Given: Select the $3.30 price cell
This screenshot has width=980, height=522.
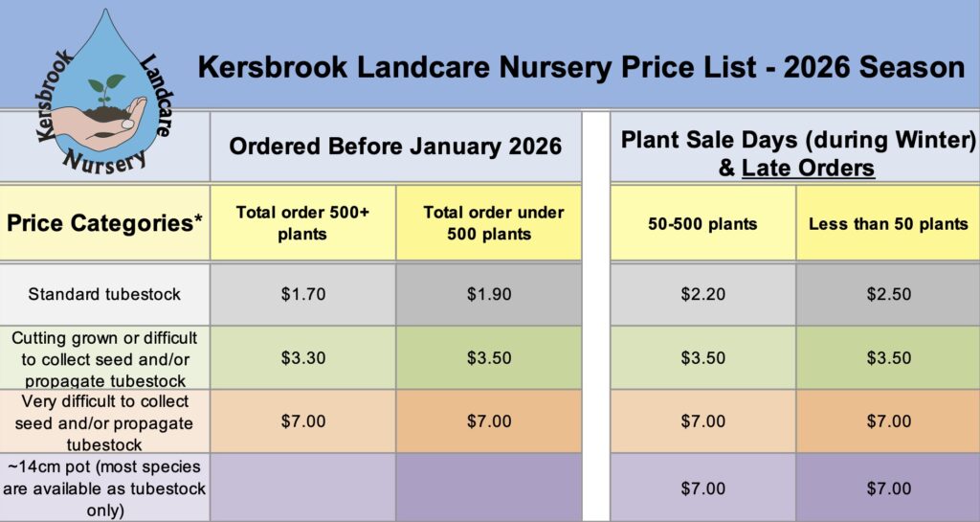Looking at the screenshot, I should (x=303, y=358).
